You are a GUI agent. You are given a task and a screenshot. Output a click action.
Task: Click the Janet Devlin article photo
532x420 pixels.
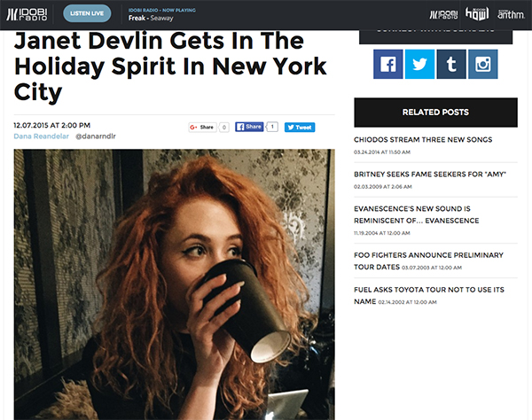(174, 284)
